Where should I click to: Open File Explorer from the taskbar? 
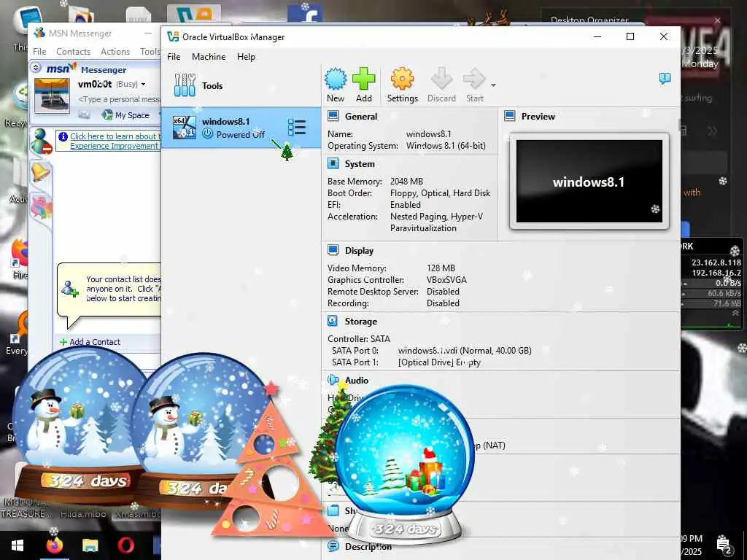90,545
